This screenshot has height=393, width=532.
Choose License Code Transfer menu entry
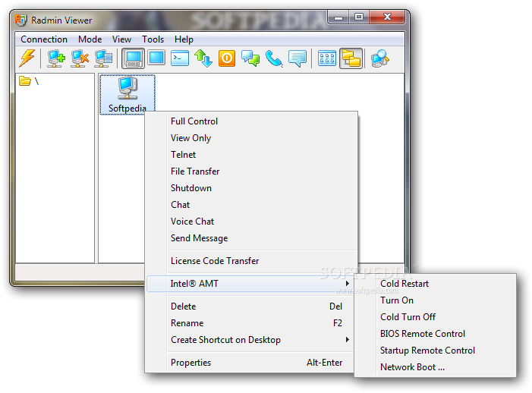251,261
